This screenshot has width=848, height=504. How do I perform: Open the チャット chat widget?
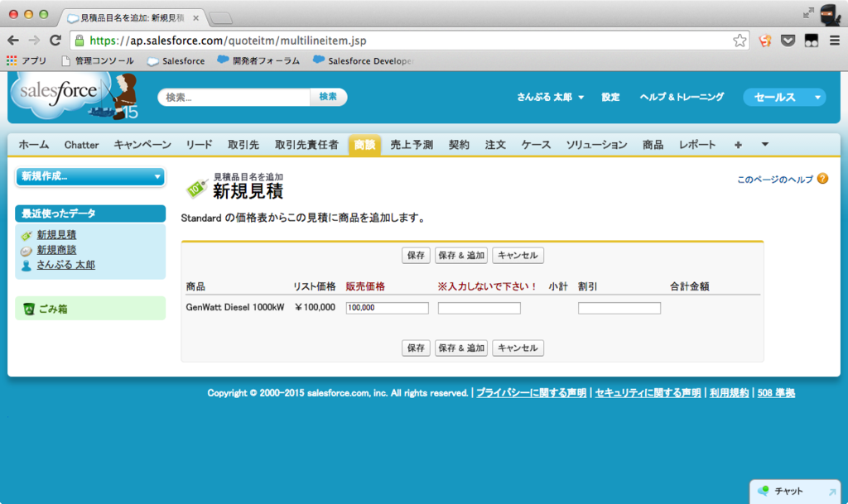795,491
